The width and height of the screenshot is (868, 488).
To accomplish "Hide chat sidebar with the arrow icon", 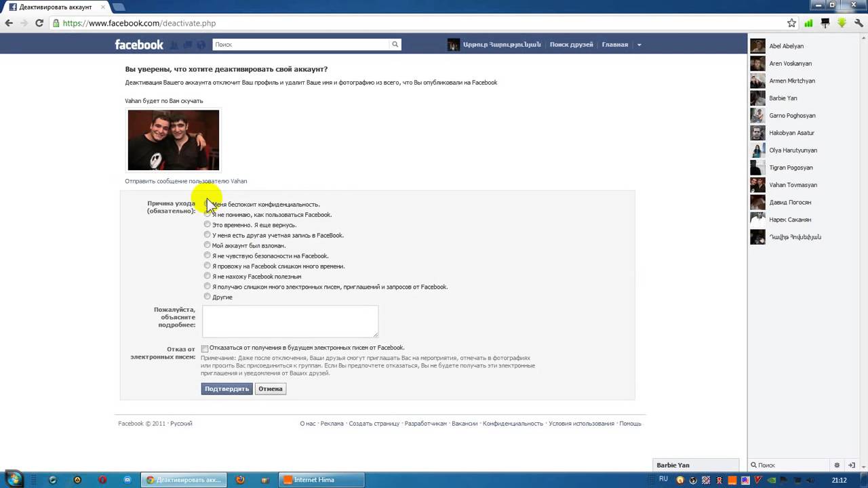I will pos(852,465).
